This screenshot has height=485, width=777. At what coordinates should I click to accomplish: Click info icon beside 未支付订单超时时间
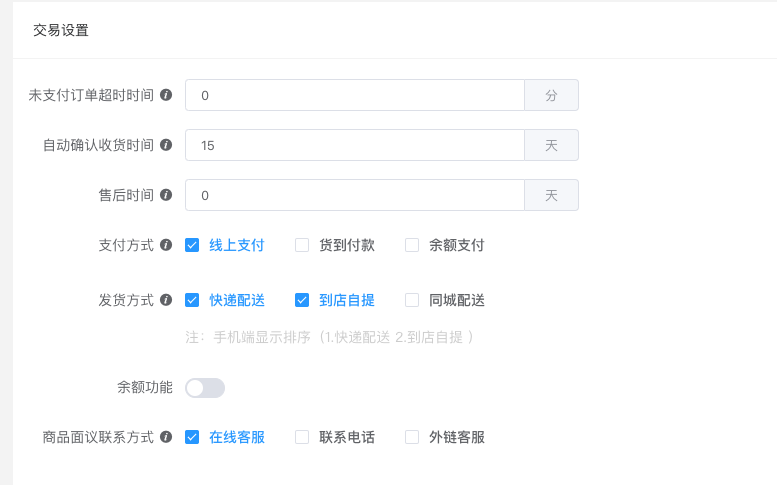(166, 95)
